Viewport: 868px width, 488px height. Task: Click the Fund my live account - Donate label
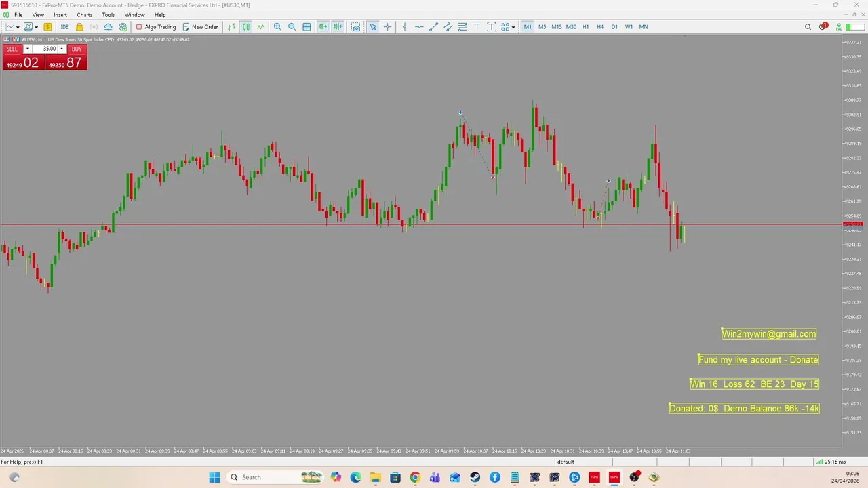click(758, 359)
